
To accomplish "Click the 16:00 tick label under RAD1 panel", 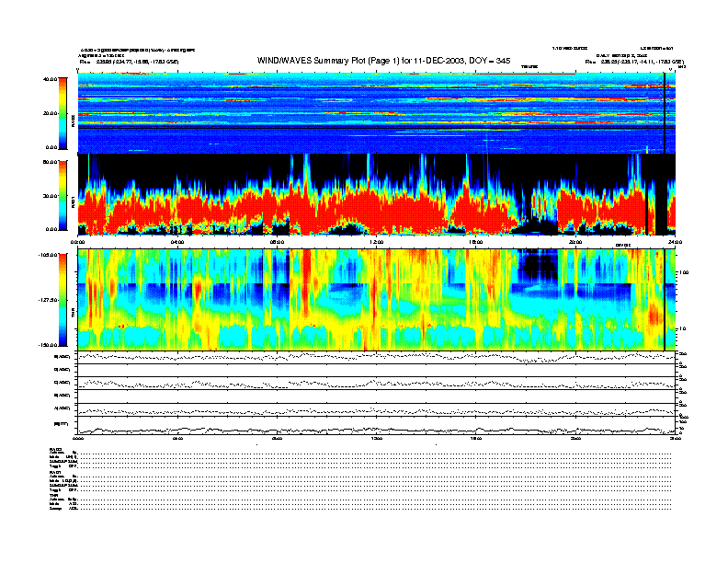I will (x=476, y=242).
